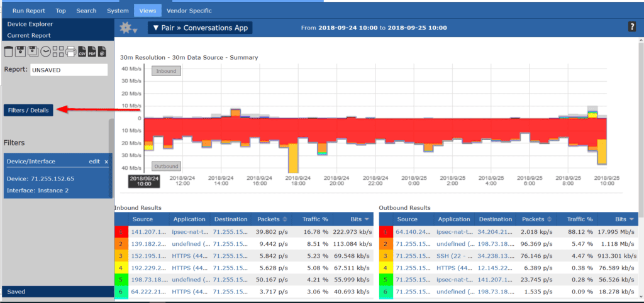Open the Vendor Specific menu
644x303 pixels.
pyautogui.click(x=189, y=11)
